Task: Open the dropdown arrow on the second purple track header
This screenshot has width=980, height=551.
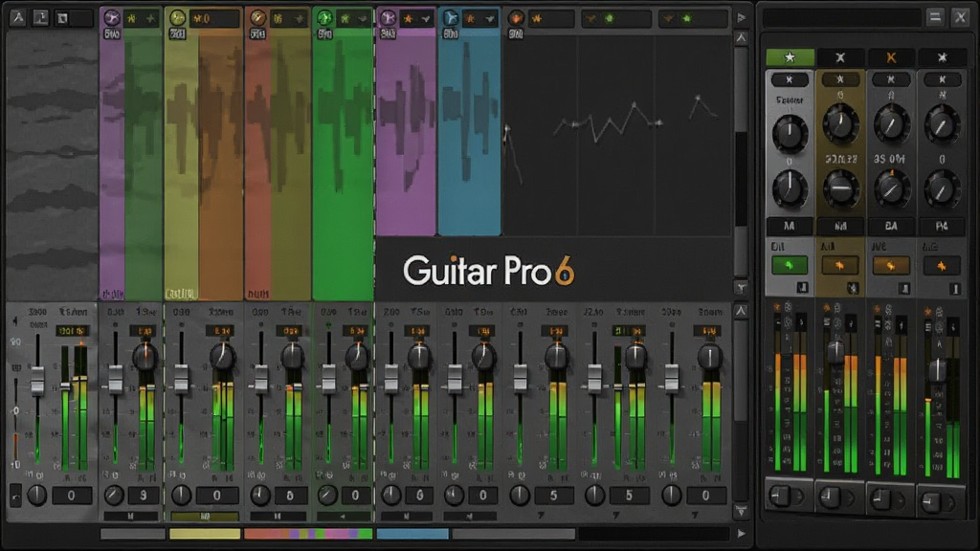Action: click(426, 19)
